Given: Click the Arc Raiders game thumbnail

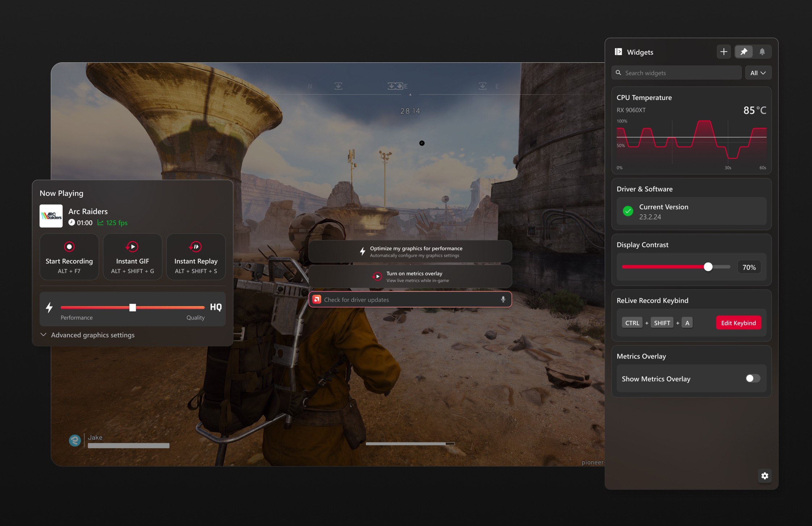Looking at the screenshot, I should (x=51, y=216).
